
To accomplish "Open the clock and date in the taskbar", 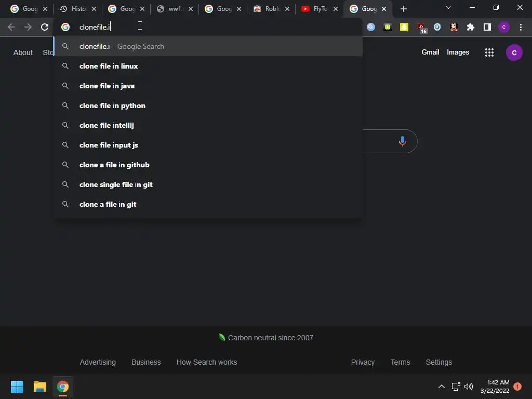I will pos(495,387).
